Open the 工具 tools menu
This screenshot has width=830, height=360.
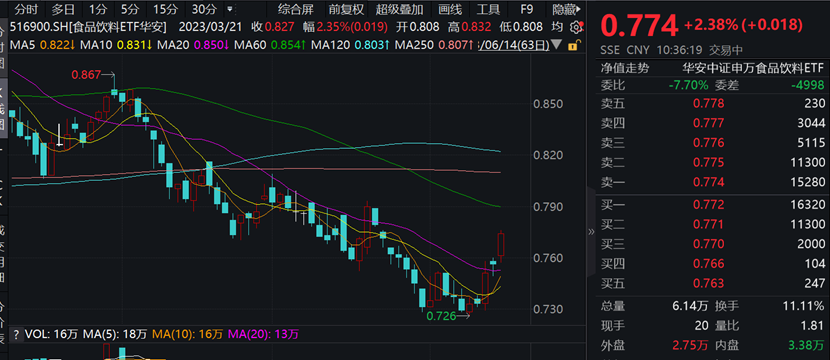[488, 9]
